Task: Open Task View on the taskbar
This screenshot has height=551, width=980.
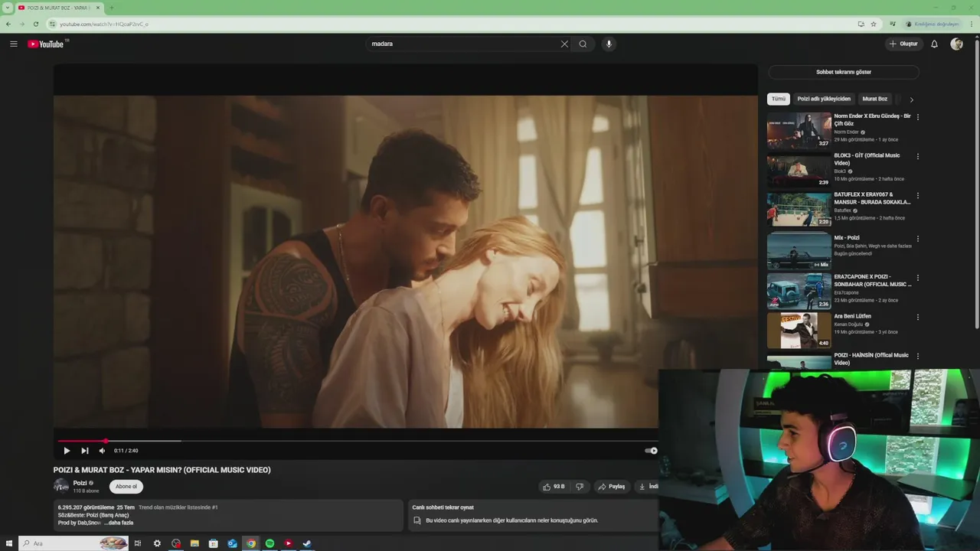Action: pyautogui.click(x=138, y=543)
